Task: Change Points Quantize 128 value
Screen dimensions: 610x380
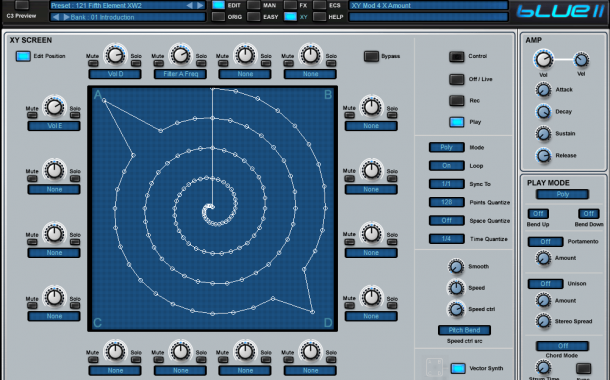Action: 447,202
